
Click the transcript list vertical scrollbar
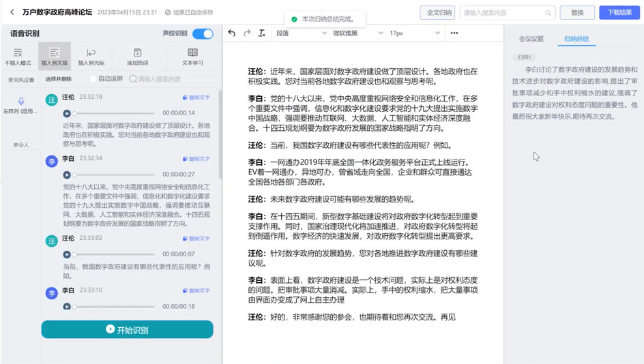coord(220,134)
